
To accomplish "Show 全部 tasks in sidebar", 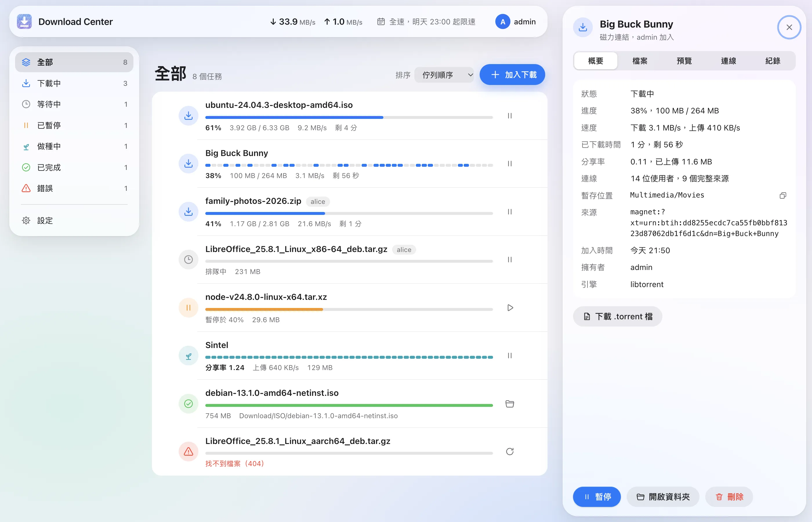I will (x=74, y=62).
